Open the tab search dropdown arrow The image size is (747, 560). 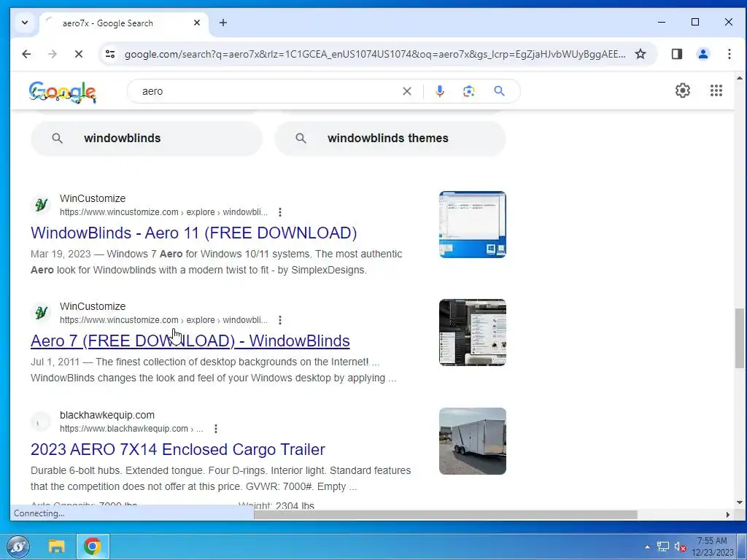tap(25, 23)
